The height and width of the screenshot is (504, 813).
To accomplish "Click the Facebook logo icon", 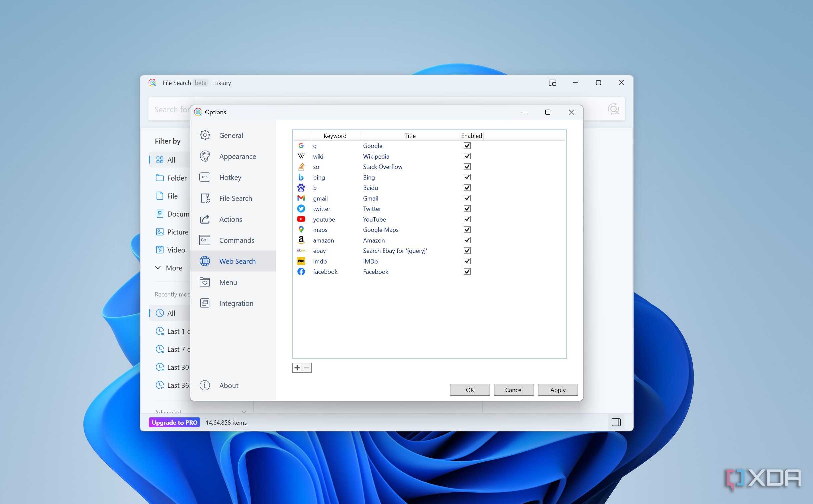I will pos(301,272).
